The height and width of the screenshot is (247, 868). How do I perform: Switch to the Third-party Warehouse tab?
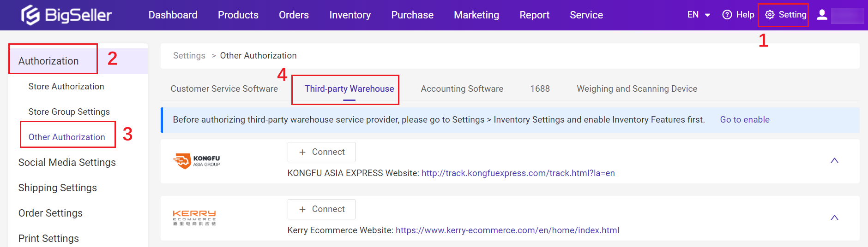click(349, 88)
